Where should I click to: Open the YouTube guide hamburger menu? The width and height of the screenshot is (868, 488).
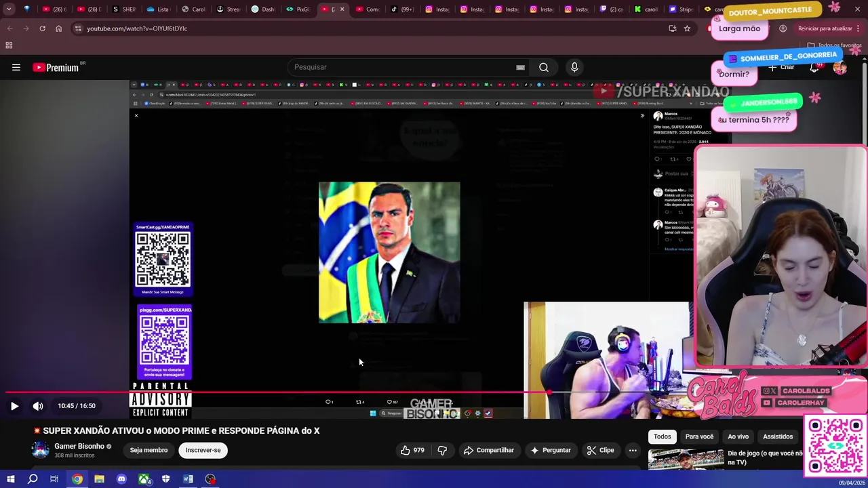(x=16, y=67)
